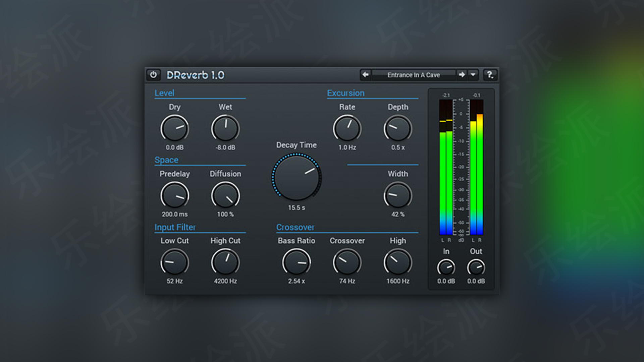The height and width of the screenshot is (362, 644).
Task: Click the Diffusion knob
Action: (225, 195)
